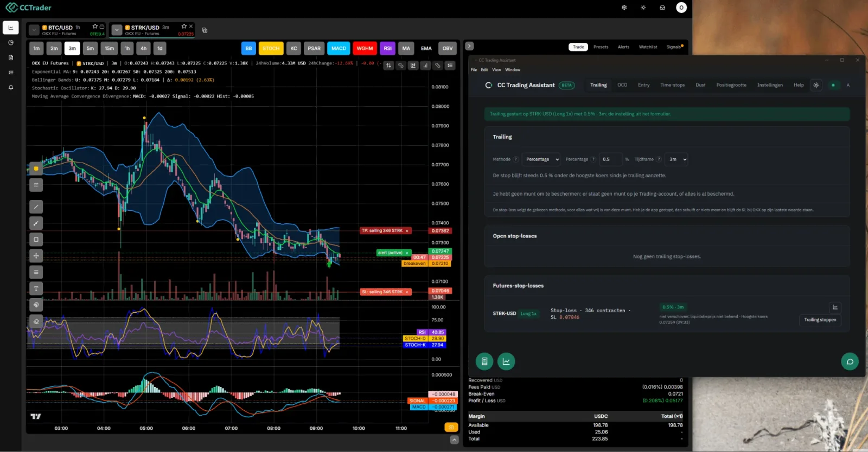
Task: Favorite the STRK/USD chart tab star
Action: point(184,26)
